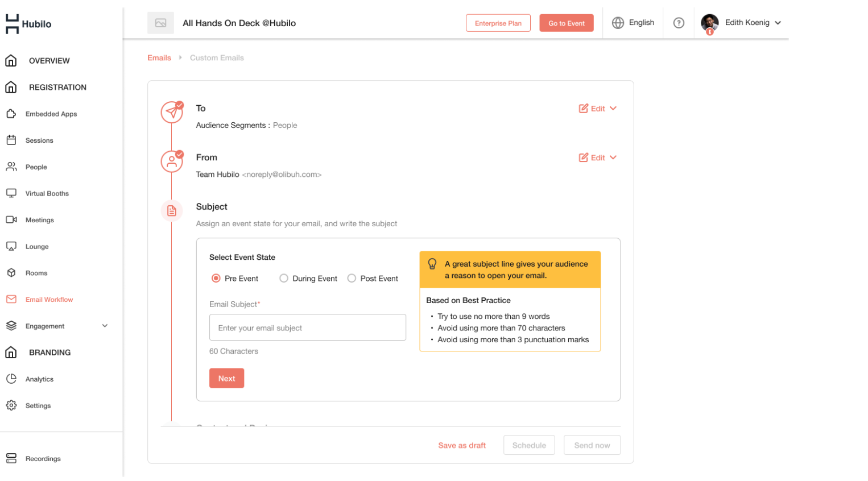The height and width of the screenshot is (481, 868).
Task: Click Save as draft link
Action: pos(462,445)
